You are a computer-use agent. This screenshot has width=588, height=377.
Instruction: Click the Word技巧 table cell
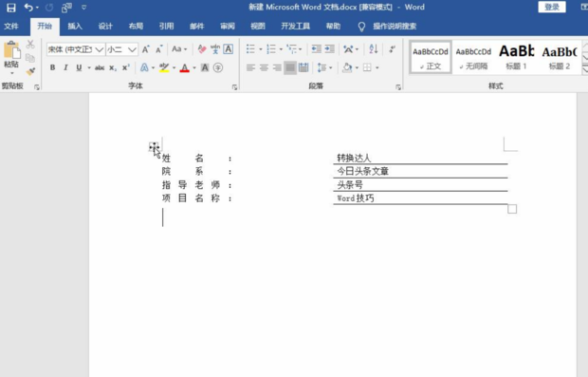(420, 198)
